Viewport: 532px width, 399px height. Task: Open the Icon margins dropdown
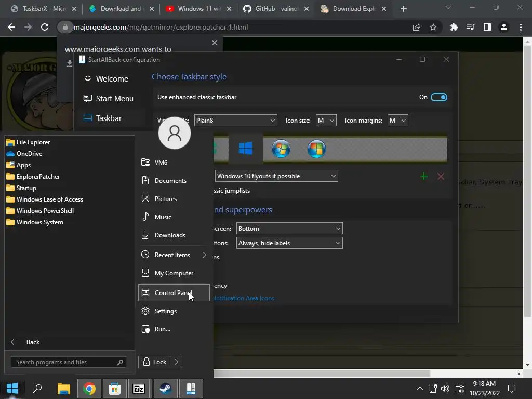(x=397, y=120)
